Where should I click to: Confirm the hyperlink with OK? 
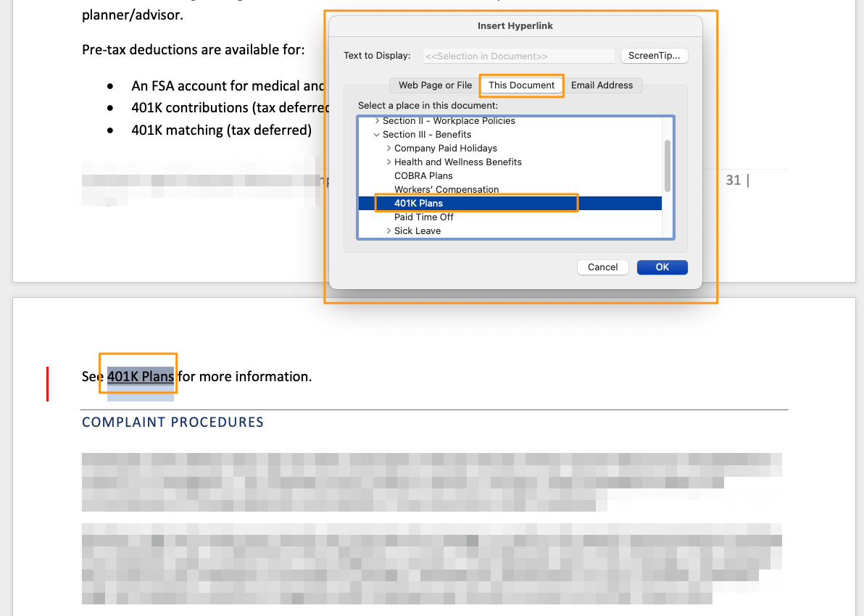tap(662, 267)
